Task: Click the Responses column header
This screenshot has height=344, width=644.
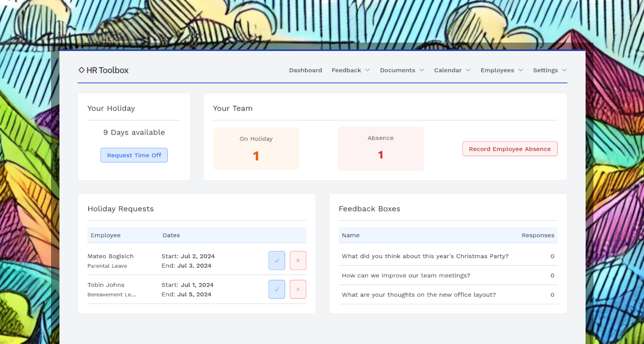Action: pyautogui.click(x=538, y=235)
